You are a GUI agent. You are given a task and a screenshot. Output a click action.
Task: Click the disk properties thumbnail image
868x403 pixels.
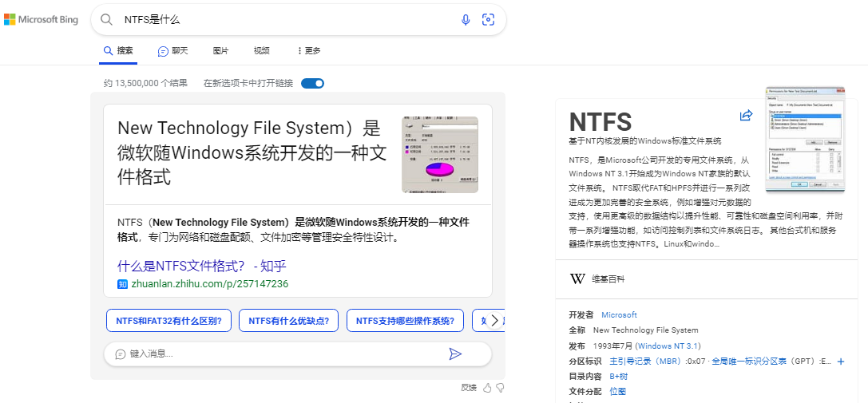[x=439, y=155]
